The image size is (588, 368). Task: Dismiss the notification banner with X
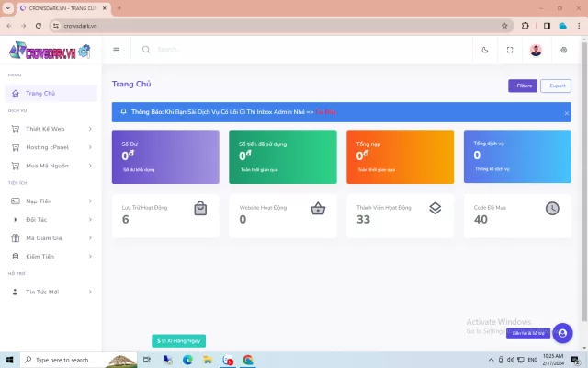[x=566, y=113]
